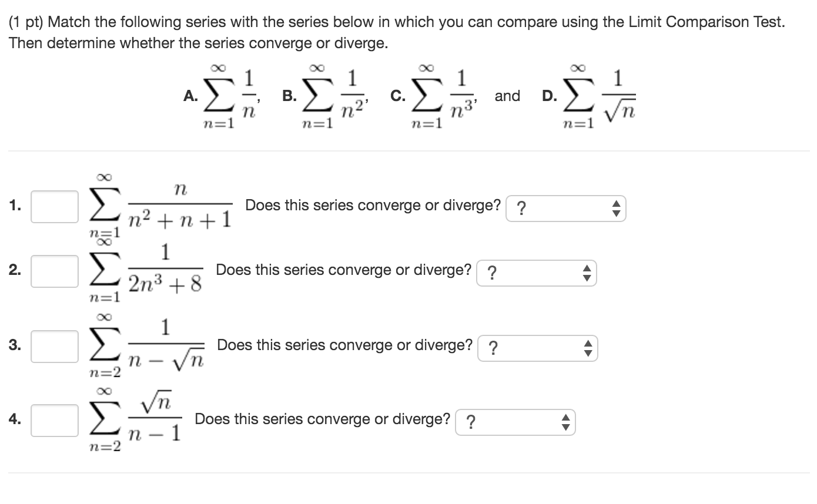Open the converge/diverge dropdown for series 4
The width and height of the screenshot is (817, 504).
pos(514,422)
